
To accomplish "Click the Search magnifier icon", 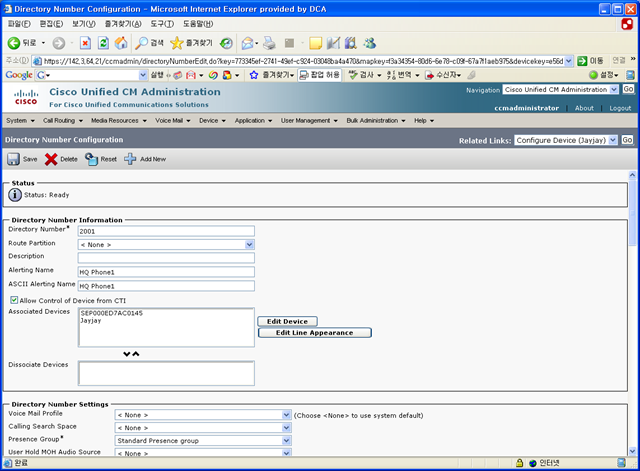I will 141,43.
